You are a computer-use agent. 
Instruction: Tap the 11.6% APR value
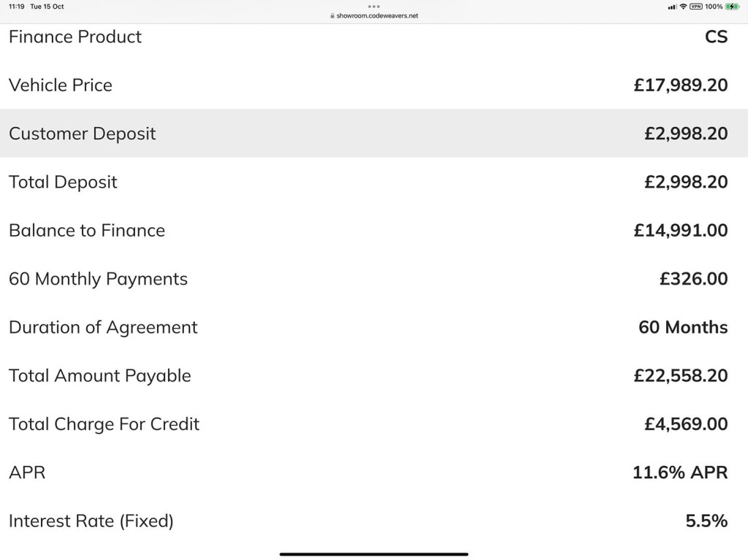click(x=680, y=472)
